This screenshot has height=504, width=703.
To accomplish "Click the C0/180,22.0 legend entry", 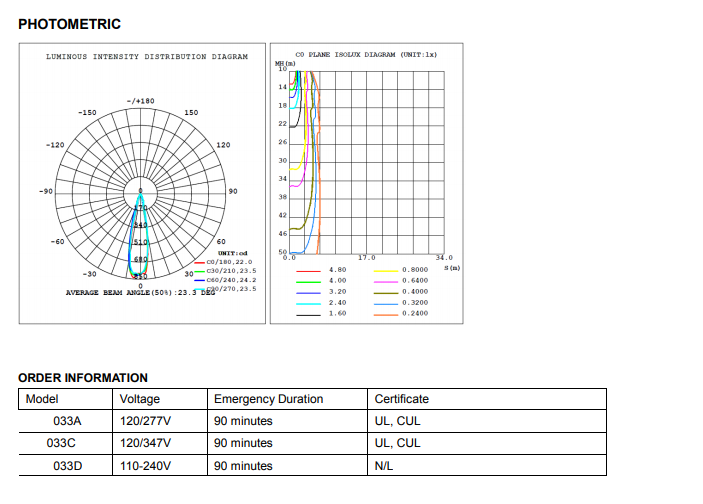I will point(231,261).
